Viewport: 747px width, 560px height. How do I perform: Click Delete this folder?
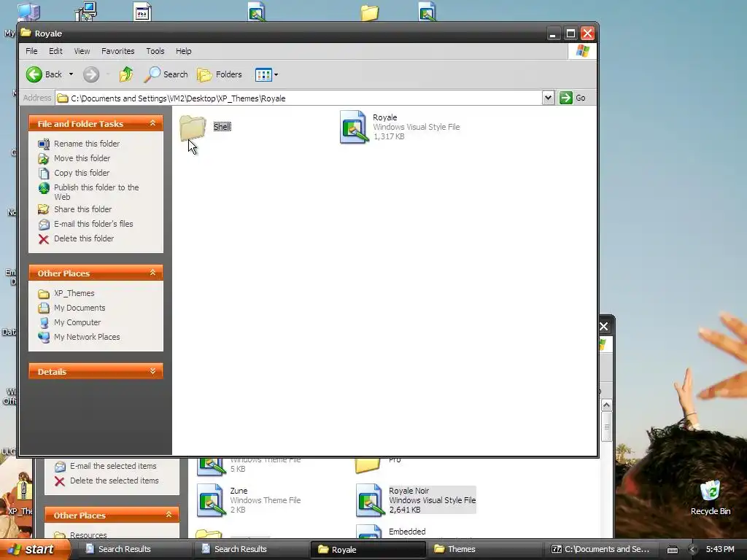click(84, 238)
